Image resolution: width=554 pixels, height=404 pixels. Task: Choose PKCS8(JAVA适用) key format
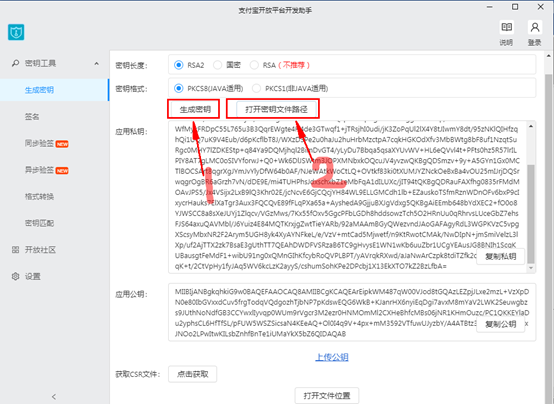pyautogui.click(x=179, y=88)
